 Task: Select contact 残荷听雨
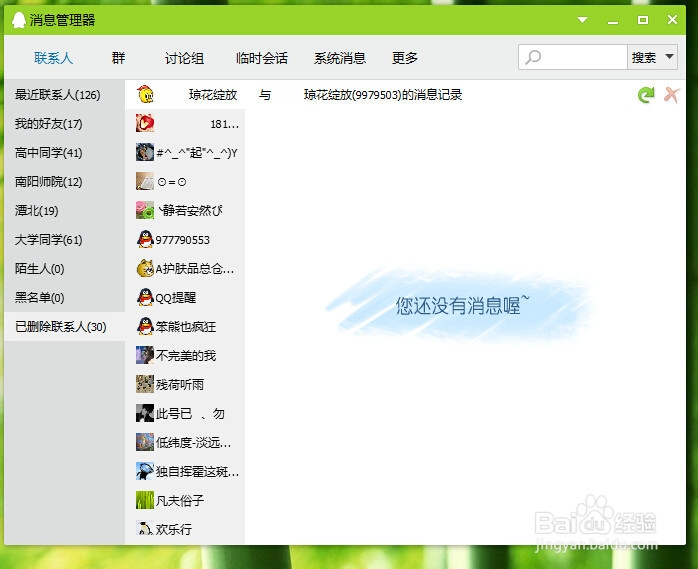click(185, 384)
